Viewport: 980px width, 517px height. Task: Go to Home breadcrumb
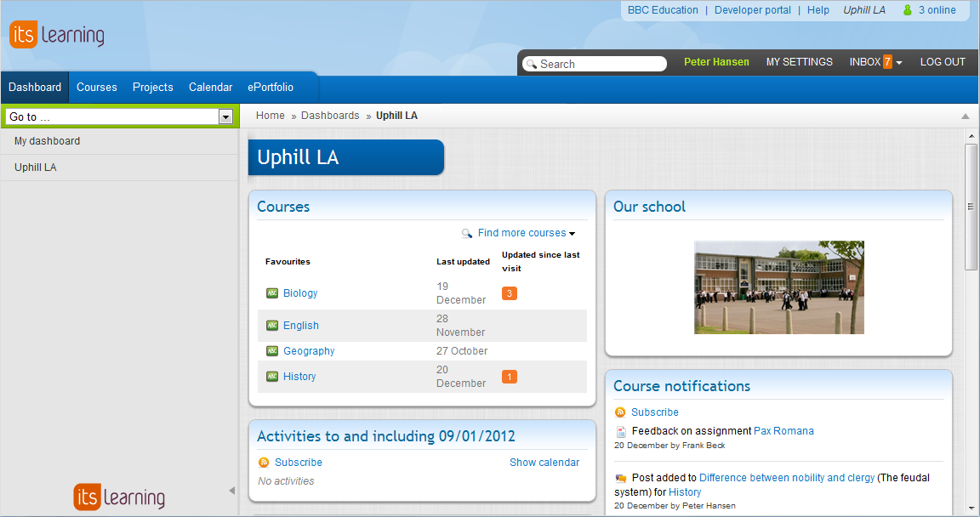[x=270, y=116]
